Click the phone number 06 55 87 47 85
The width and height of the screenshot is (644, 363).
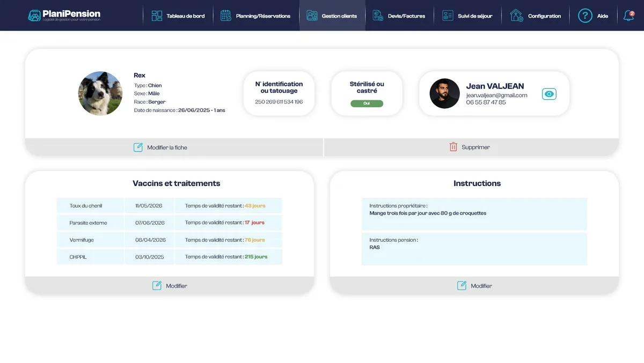click(486, 102)
